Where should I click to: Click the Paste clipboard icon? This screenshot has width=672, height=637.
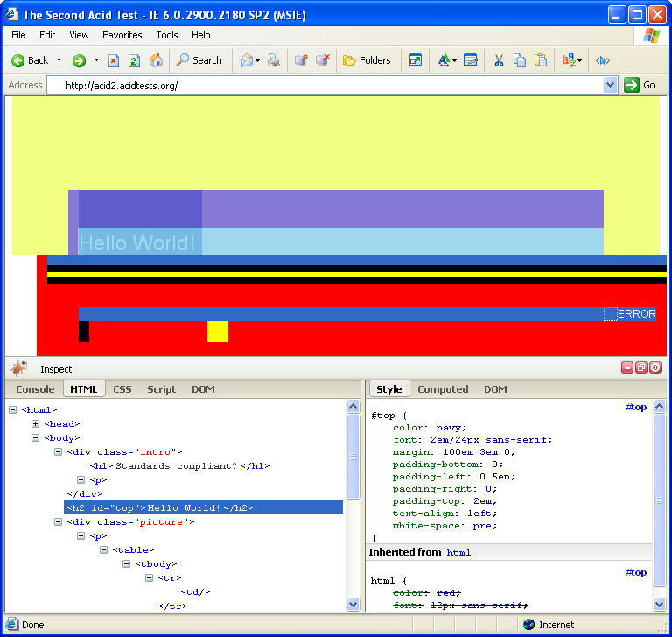tap(541, 60)
